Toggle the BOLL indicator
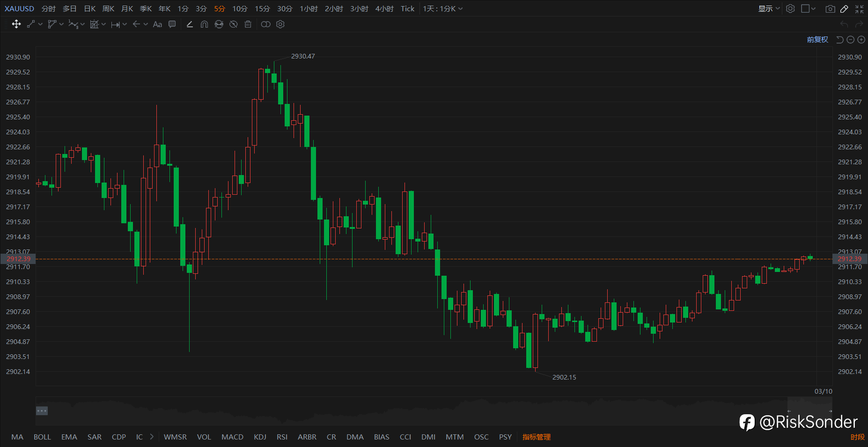868x447 pixels. 42,437
